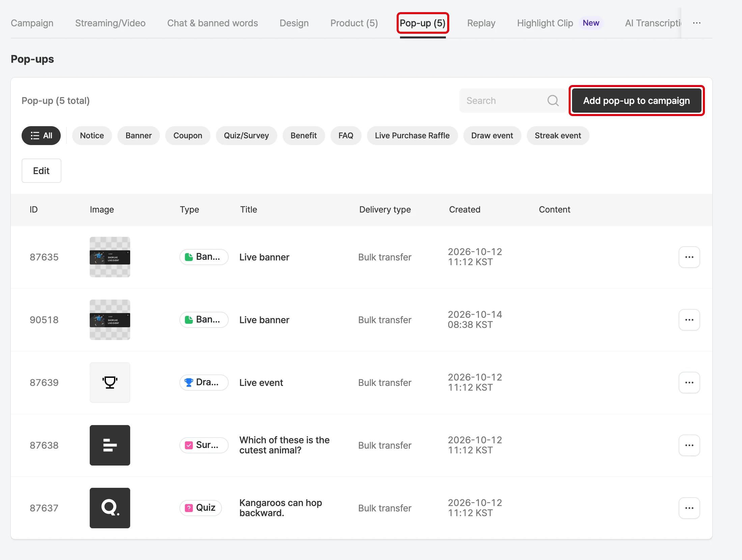
Task: Click the title "Which of these is the cutest animal?"
Action: click(284, 445)
